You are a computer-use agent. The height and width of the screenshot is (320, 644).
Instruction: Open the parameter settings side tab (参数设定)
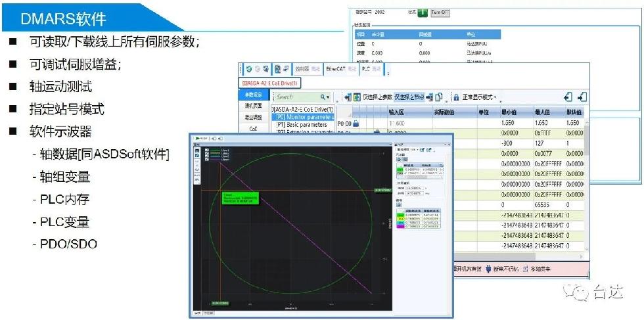pyautogui.click(x=254, y=95)
